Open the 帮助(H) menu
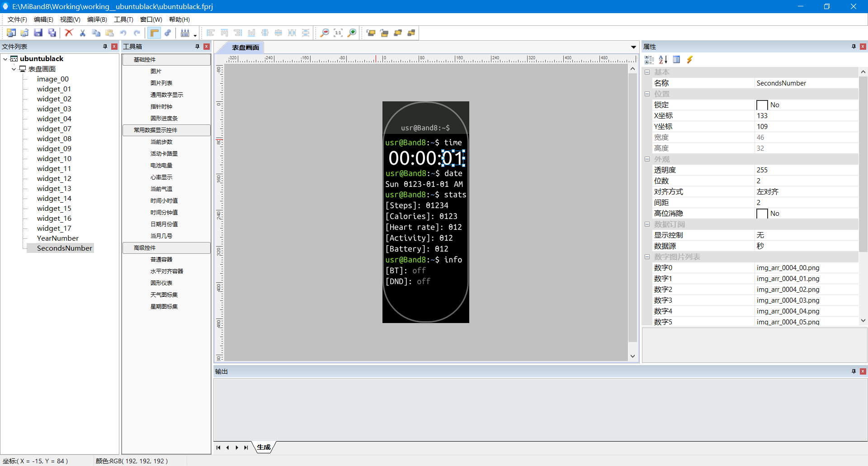The image size is (868, 466). click(179, 19)
